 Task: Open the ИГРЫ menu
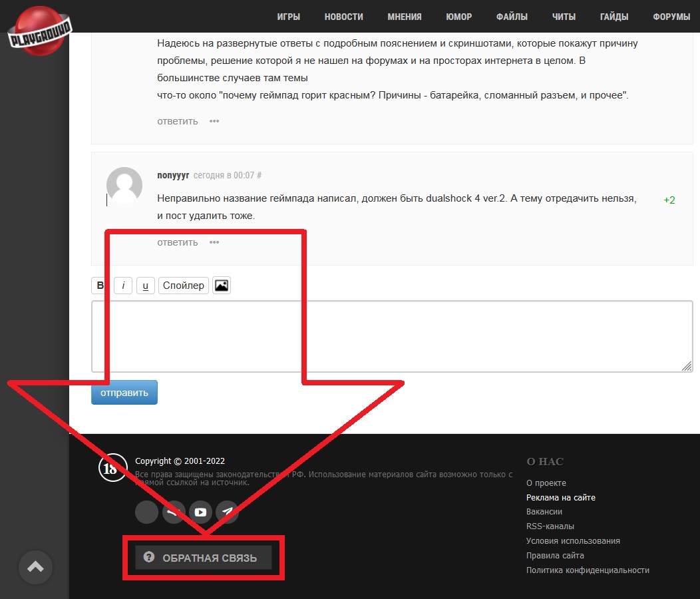click(288, 17)
